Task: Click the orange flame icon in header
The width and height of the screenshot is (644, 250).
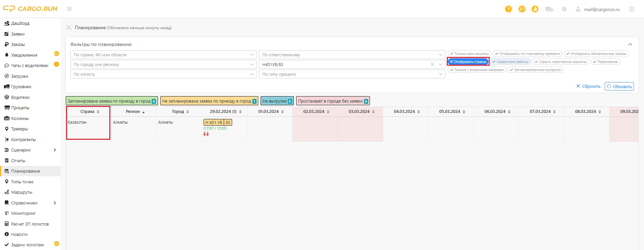Action: pyautogui.click(x=535, y=9)
